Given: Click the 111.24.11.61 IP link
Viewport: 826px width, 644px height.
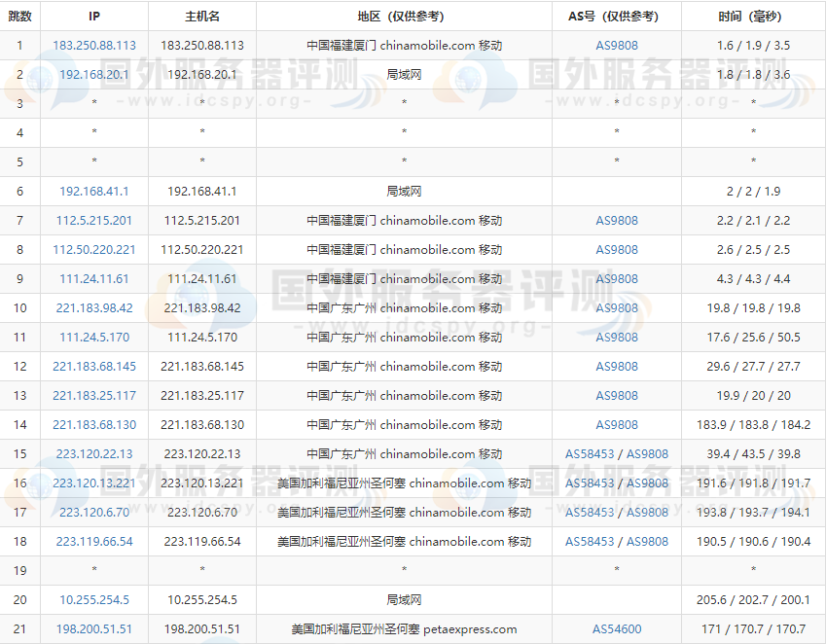Looking at the screenshot, I should point(94,279).
